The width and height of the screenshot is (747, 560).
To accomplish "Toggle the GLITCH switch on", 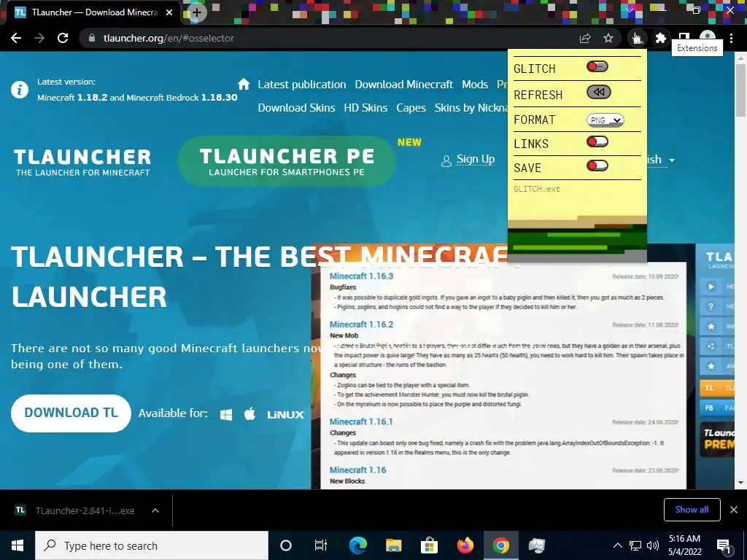I will point(597,66).
